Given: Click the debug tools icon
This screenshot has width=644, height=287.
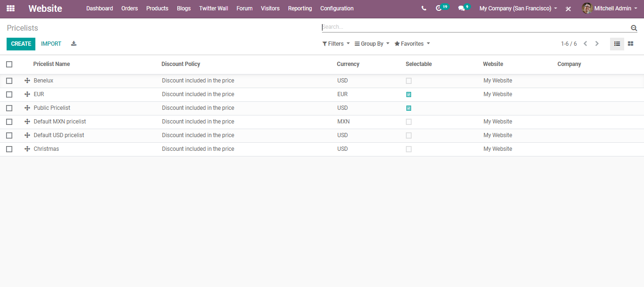Looking at the screenshot, I should tap(568, 8).
